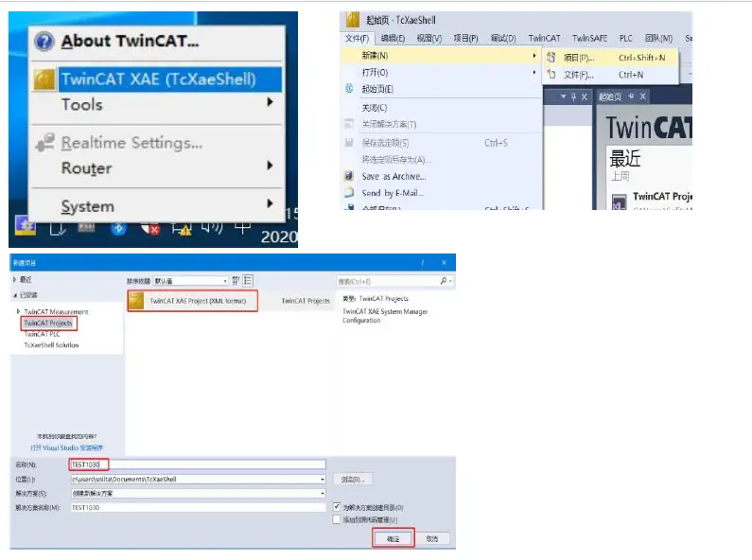
Task: Click the project name field showing TEST1030
Action: coord(198,464)
